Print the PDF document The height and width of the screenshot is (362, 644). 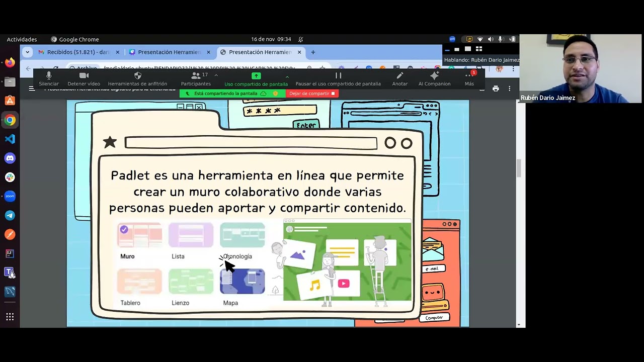[x=496, y=88]
